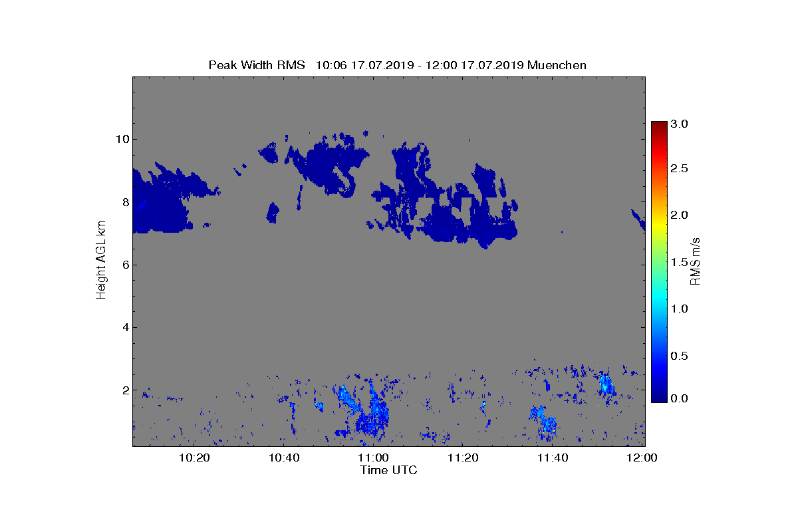
Task: Click the 11:40 time tick label
Action: click(552, 458)
